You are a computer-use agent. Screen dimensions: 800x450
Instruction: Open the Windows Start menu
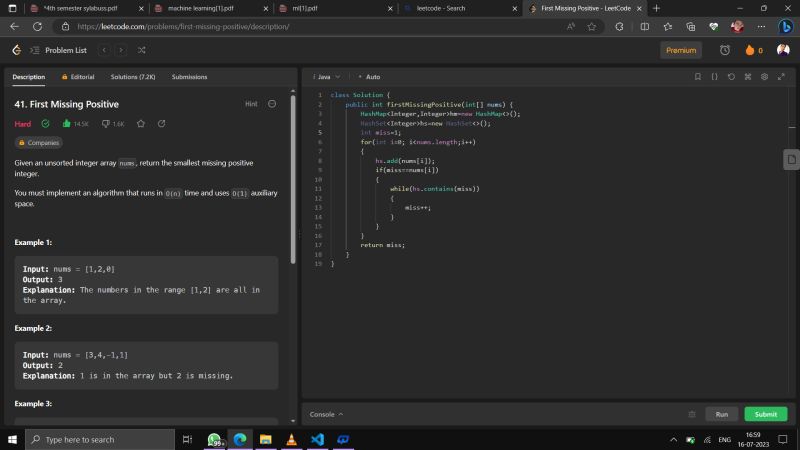tap(12, 439)
